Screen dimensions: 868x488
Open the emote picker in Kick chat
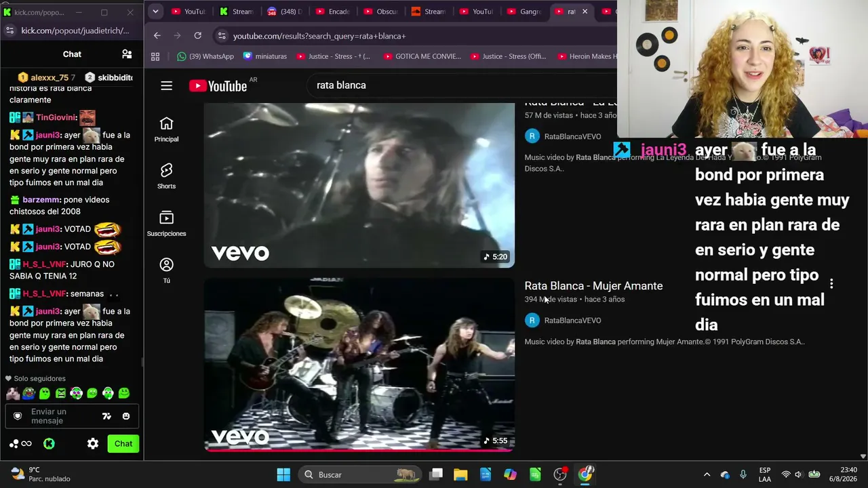coord(126,416)
